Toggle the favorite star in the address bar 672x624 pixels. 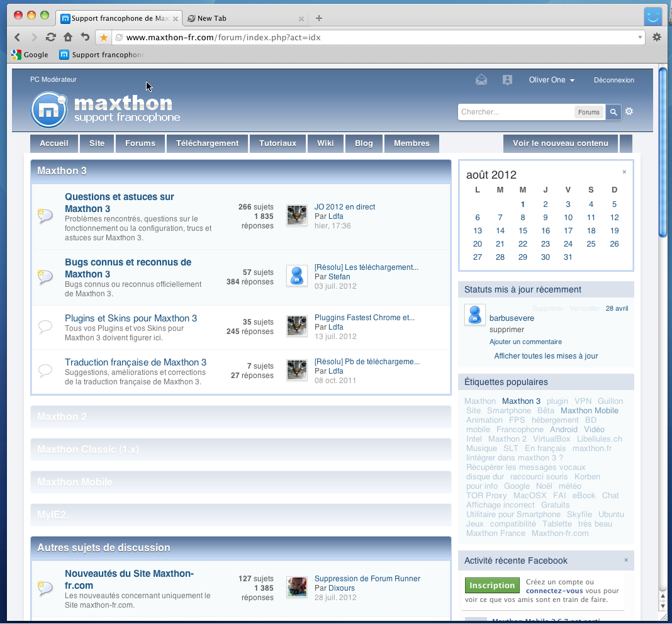103,38
